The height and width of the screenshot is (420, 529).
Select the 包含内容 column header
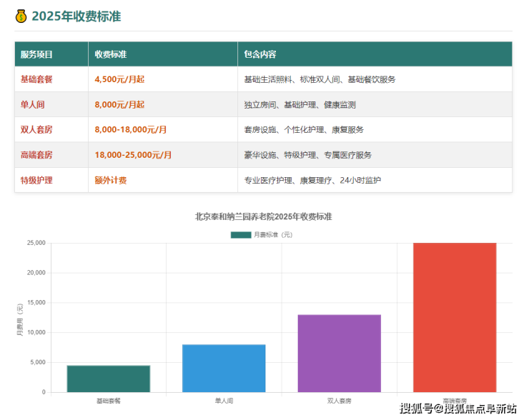click(260, 54)
